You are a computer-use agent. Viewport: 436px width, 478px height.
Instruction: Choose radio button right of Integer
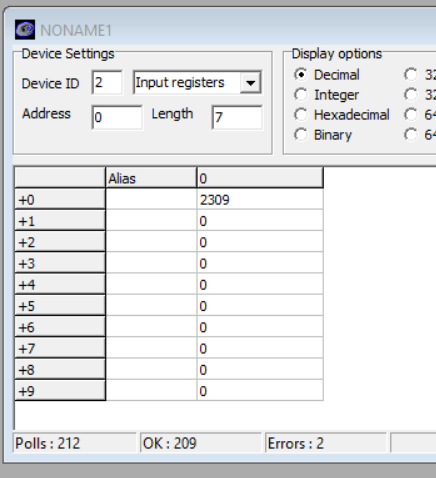pyautogui.click(x=411, y=95)
